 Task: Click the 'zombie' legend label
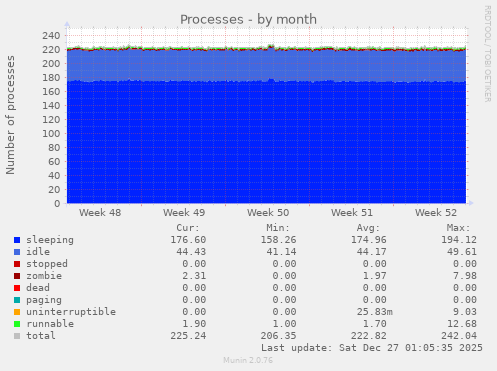pyautogui.click(x=44, y=276)
